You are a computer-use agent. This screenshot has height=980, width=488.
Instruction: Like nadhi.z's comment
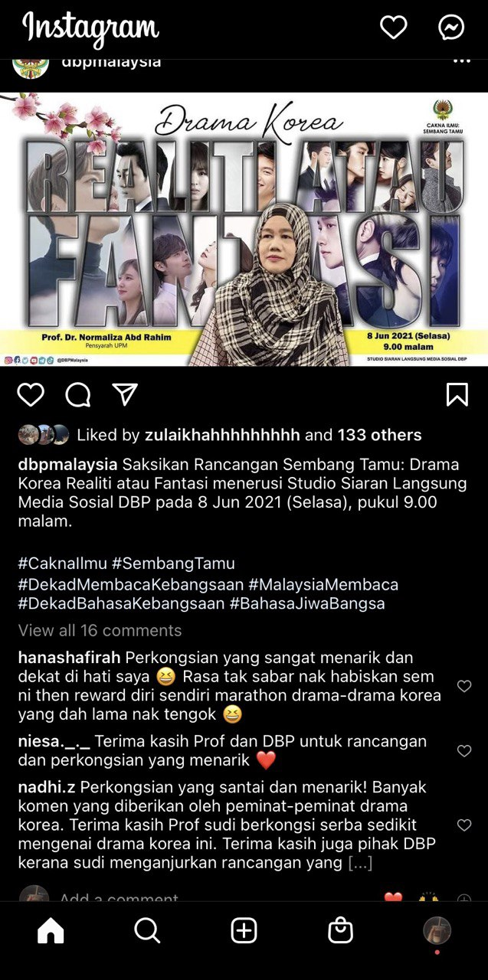point(464,825)
